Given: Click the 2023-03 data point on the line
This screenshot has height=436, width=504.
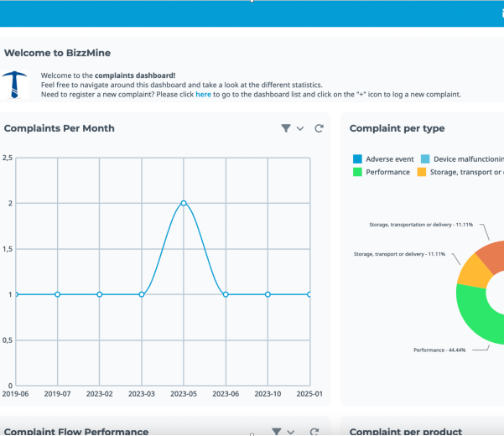Looking at the screenshot, I should pos(142,294).
